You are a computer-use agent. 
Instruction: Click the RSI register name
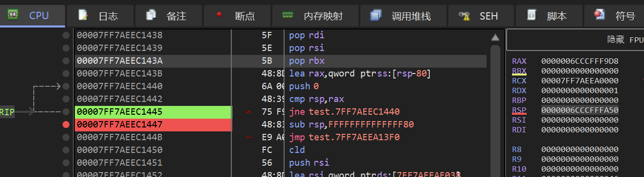tap(519, 120)
